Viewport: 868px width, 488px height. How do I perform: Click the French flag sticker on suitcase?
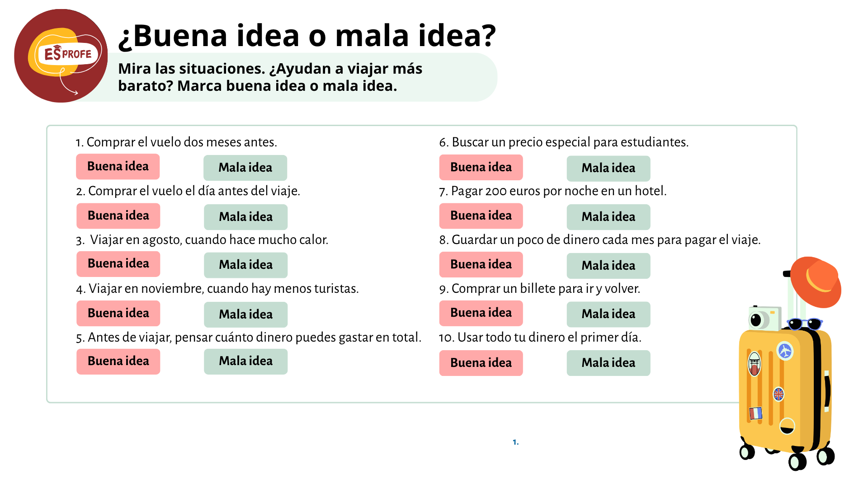coord(756,413)
